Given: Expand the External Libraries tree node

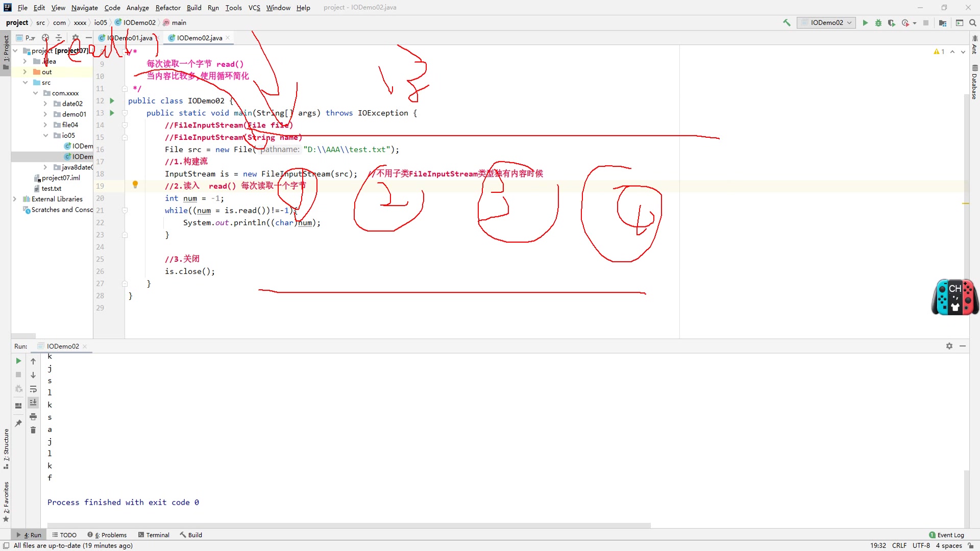Looking at the screenshot, I should pos(15,199).
